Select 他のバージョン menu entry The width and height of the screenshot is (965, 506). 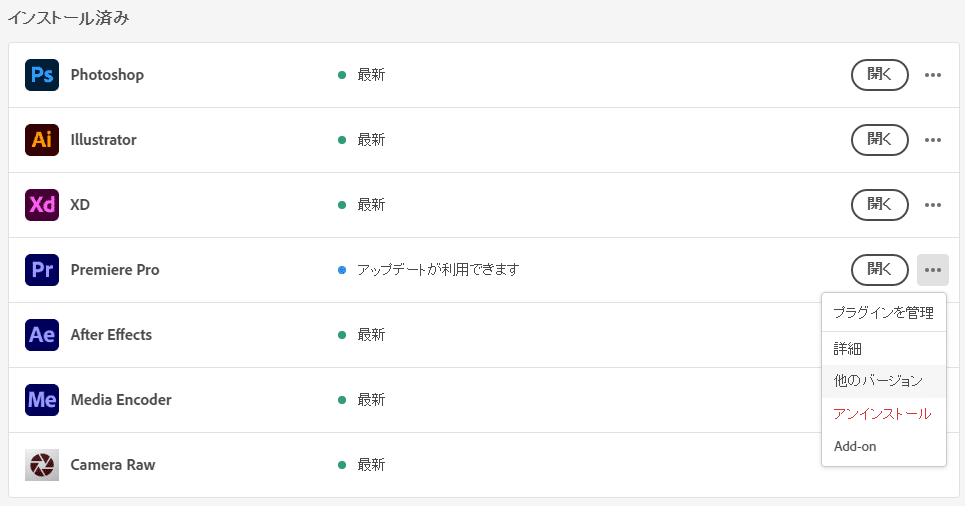click(878, 381)
